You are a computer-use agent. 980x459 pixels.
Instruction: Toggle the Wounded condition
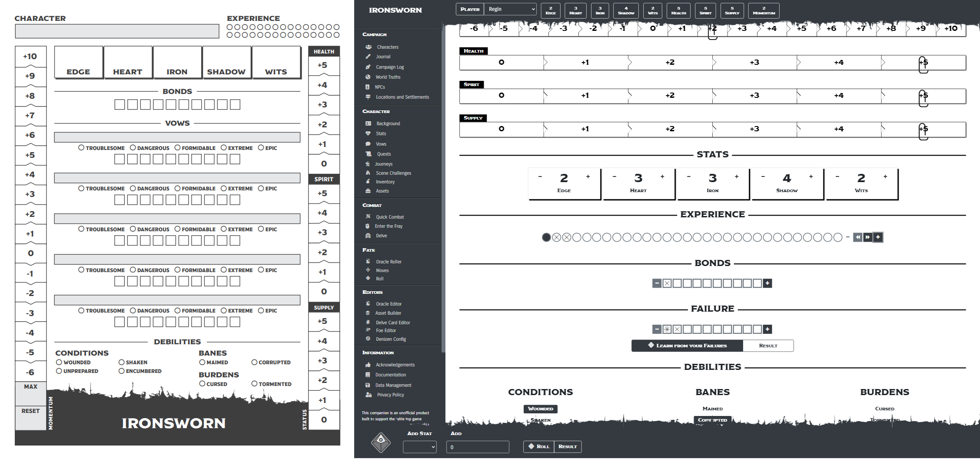pos(540,409)
